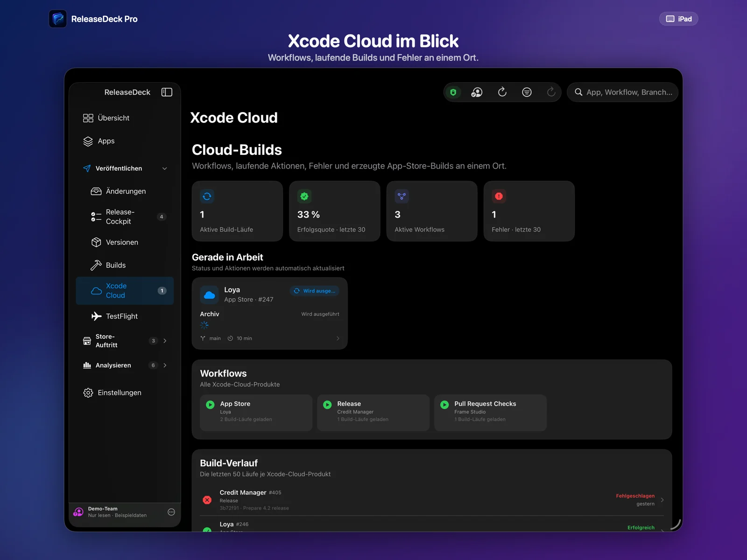Click the Demo-Team avatar icon
The width and height of the screenshot is (747, 560).
tap(78, 512)
